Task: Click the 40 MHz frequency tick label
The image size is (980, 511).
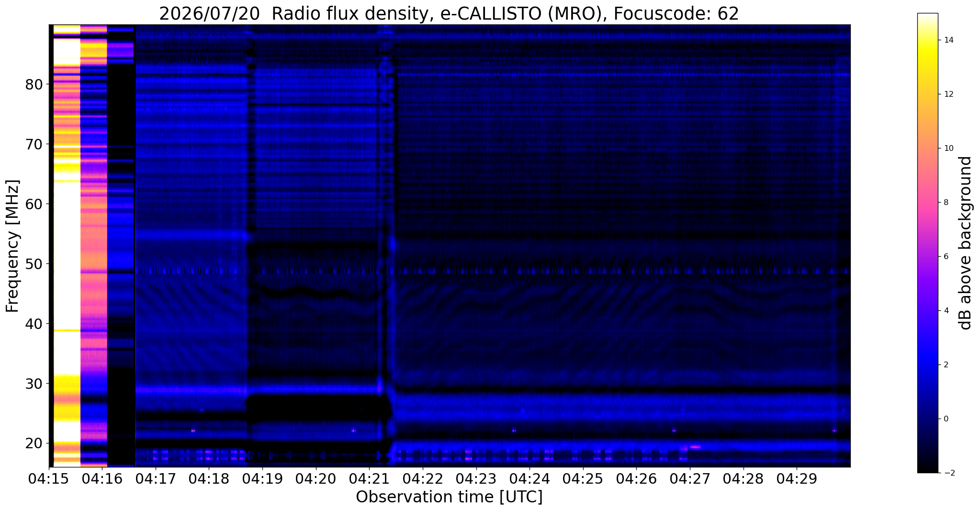Action: pos(34,324)
